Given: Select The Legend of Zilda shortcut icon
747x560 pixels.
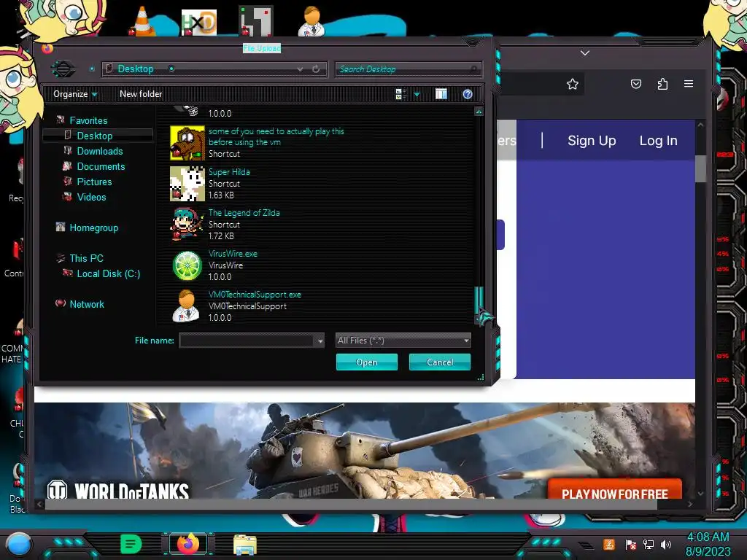Looking at the screenshot, I should click(x=187, y=225).
